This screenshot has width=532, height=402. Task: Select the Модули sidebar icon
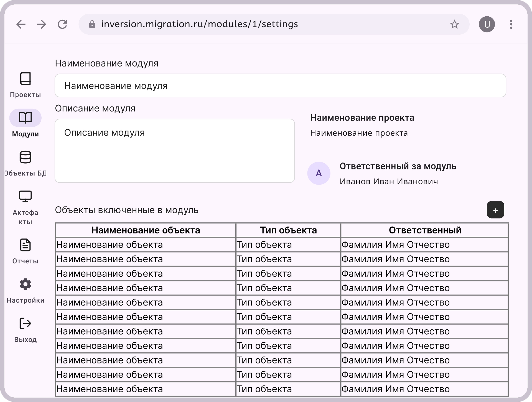pyautogui.click(x=25, y=118)
